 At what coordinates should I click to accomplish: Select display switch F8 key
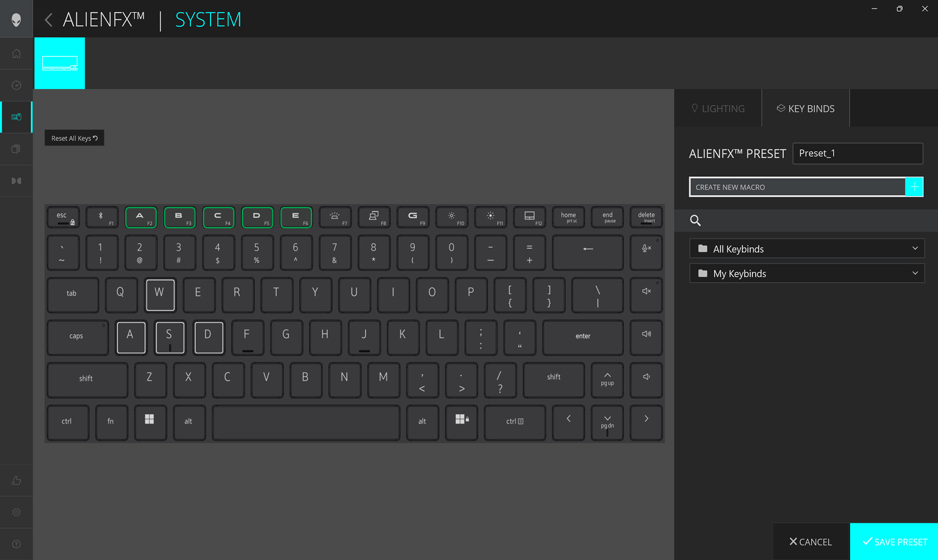click(375, 217)
